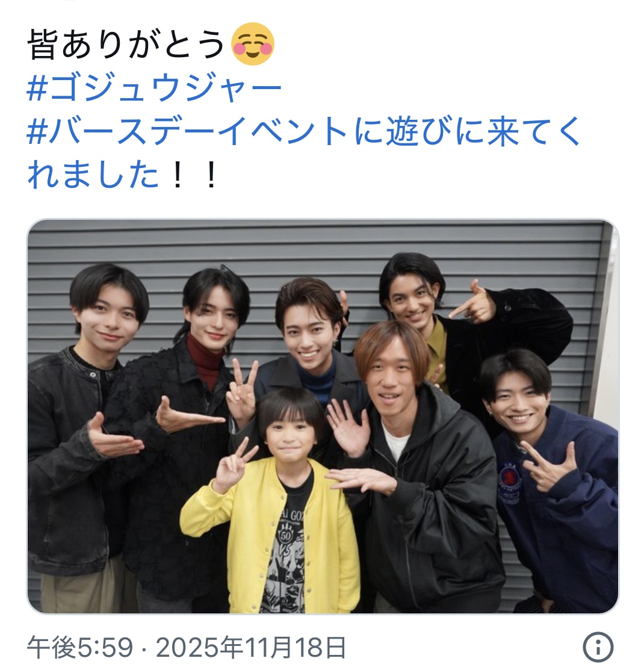Viewport: 644px width, 667px height.
Task: Click the blushing smile emoji
Action: [x=253, y=44]
